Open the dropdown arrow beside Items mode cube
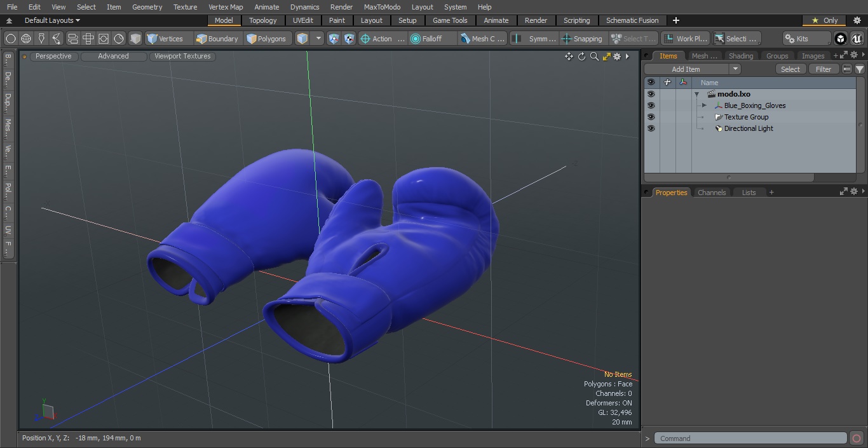The image size is (868, 448). [318, 39]
